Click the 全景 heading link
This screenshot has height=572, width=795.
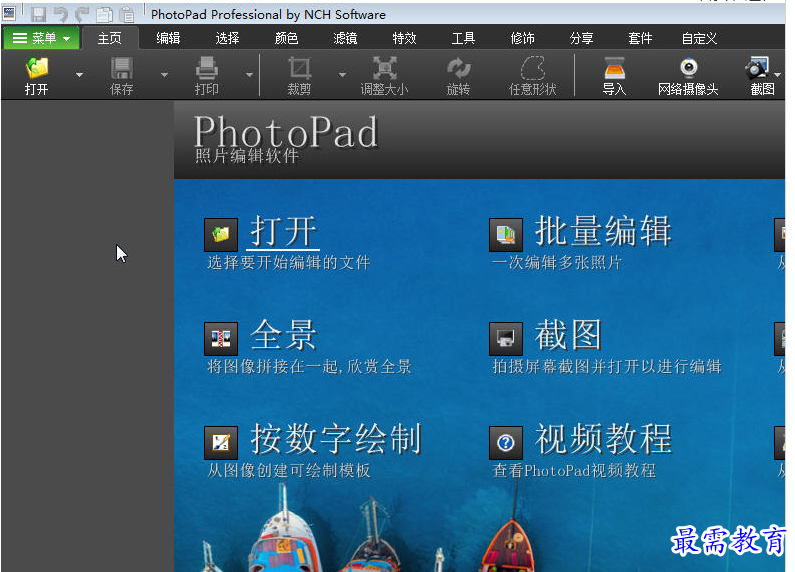(284, 335)
